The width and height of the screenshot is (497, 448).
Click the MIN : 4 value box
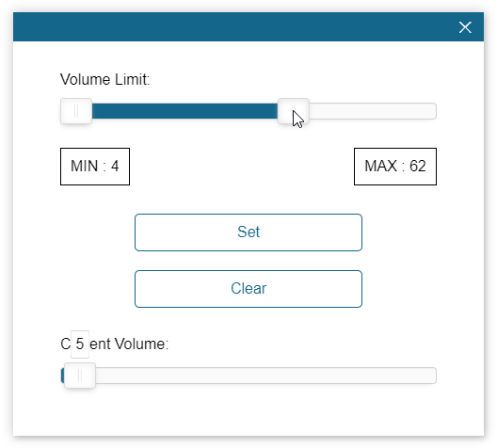tap(95, 167)
